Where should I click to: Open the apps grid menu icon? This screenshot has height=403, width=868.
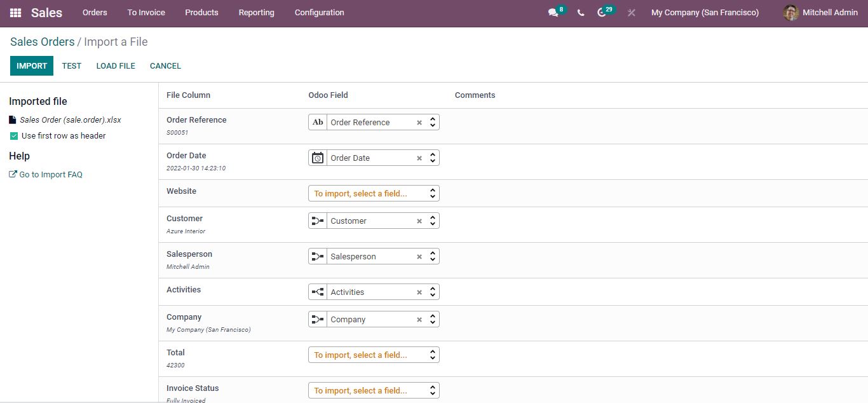15,13
